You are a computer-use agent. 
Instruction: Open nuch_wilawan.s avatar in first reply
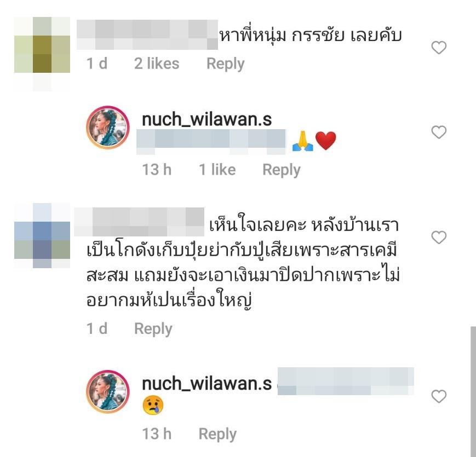(x=108, y=128)
